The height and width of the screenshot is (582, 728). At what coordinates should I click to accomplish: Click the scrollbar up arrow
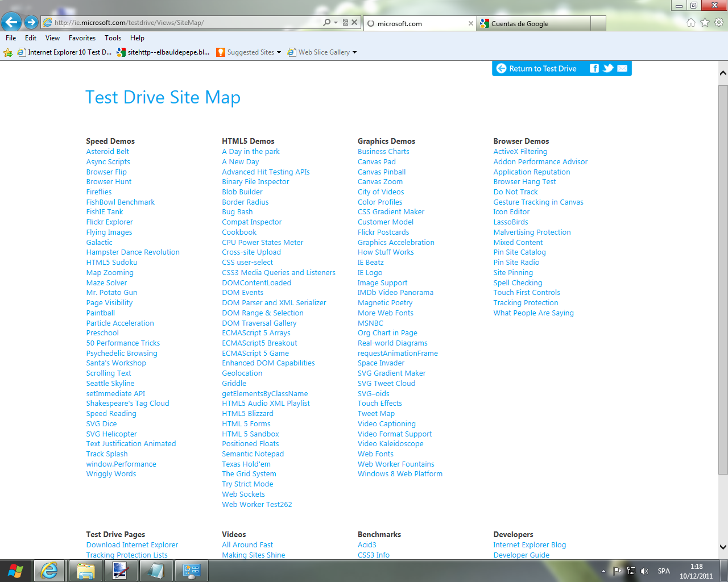723,73
